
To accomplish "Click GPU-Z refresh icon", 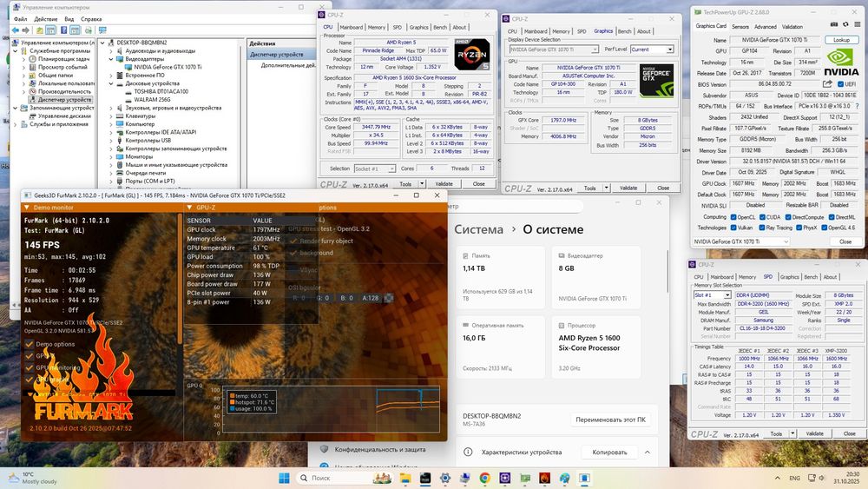I will 845,24.
